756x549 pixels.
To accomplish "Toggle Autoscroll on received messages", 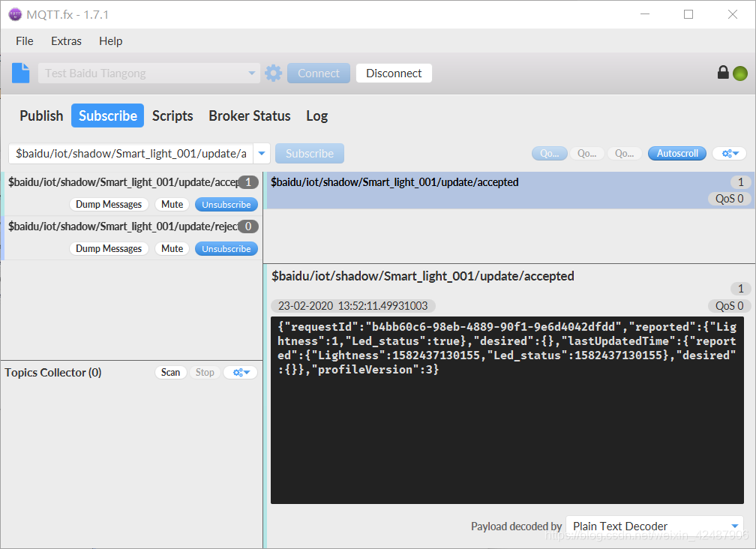I will pos(677,153).
